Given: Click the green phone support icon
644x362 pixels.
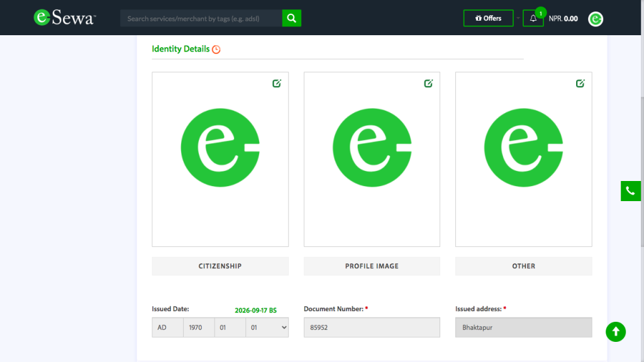Looking at the screenshot, I should tap(630, 191).
